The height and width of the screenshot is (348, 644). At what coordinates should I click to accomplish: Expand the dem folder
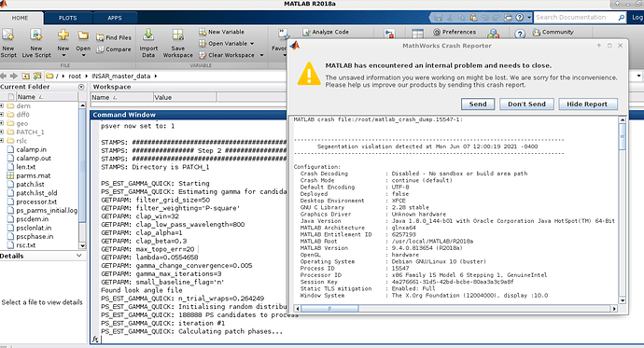pos(2,105)
